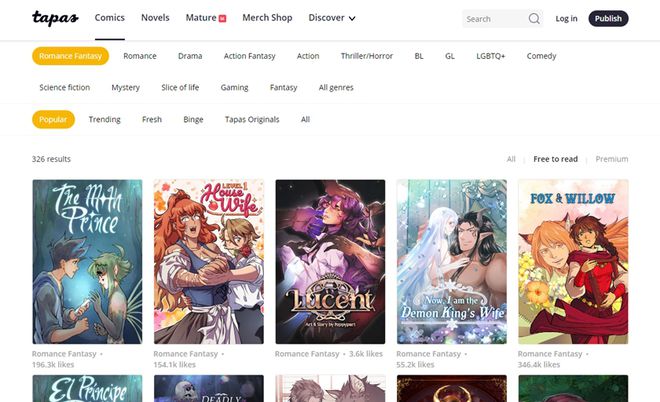Click the '346.4k likes' text
Image resolution: width=660 pixels, height=402 pixels.
point(539,365)
